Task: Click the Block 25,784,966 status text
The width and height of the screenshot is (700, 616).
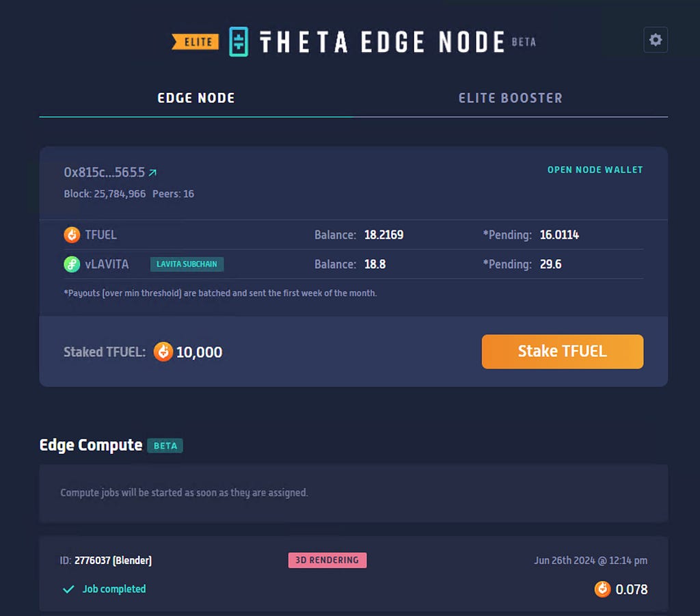Action: 100,193
